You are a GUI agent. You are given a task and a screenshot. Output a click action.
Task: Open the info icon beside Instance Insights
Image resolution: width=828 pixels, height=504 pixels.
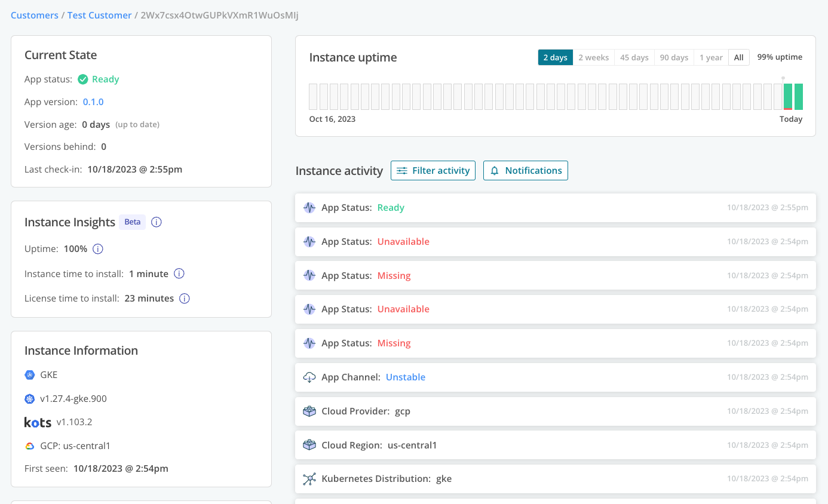coord(156,222)
